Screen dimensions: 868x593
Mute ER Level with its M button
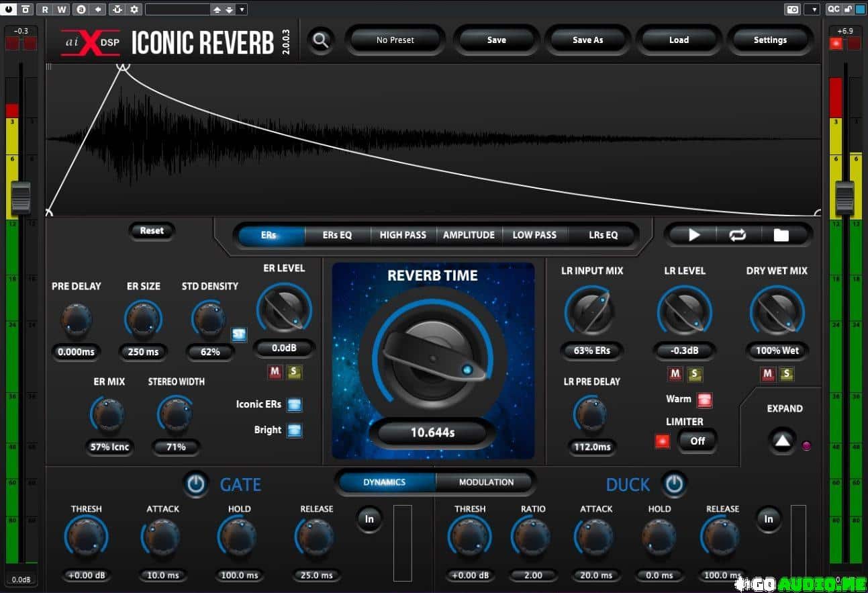pyautogui.click(x=275, y=372)
